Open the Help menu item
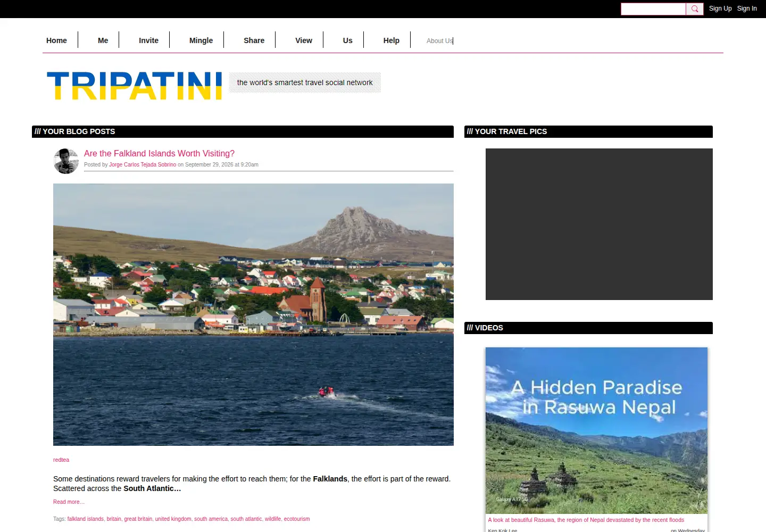The height and width of the screenshot is (532, 766). pos(392,40)
